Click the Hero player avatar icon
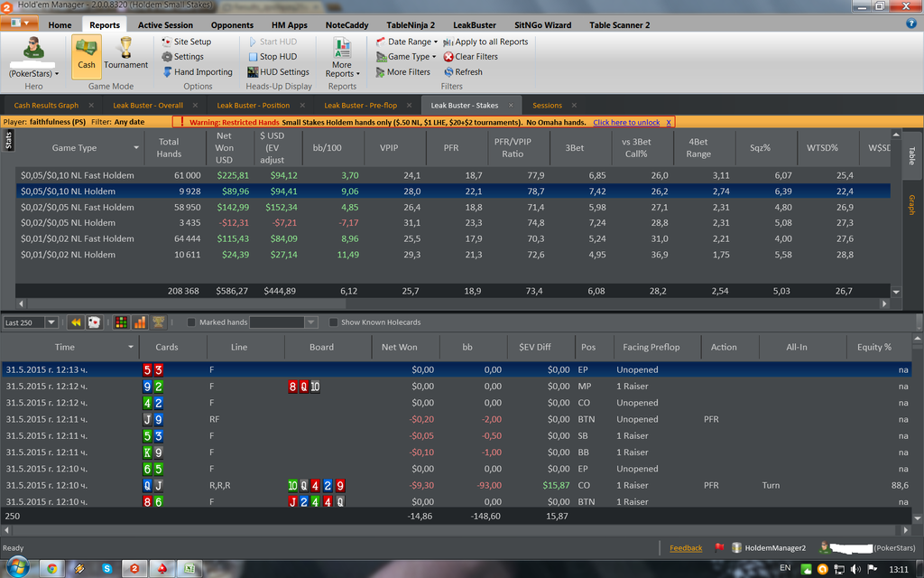Screen dimensions: 924x578 click(x=33, y=49)
